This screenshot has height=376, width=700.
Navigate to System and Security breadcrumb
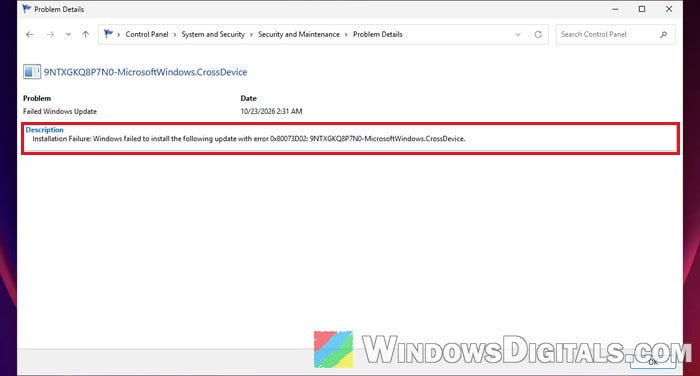[x=213, y=34]
